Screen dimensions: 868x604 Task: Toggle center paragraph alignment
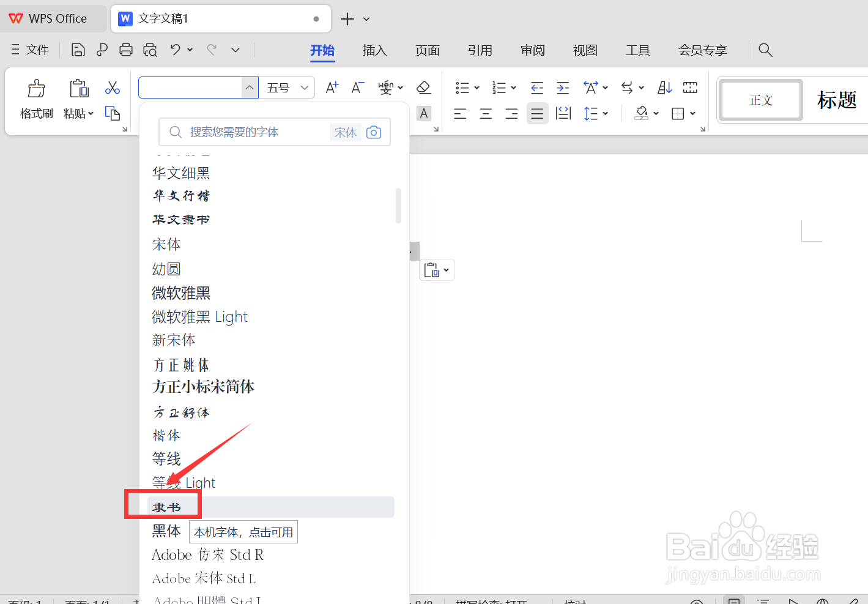[485, 113]
